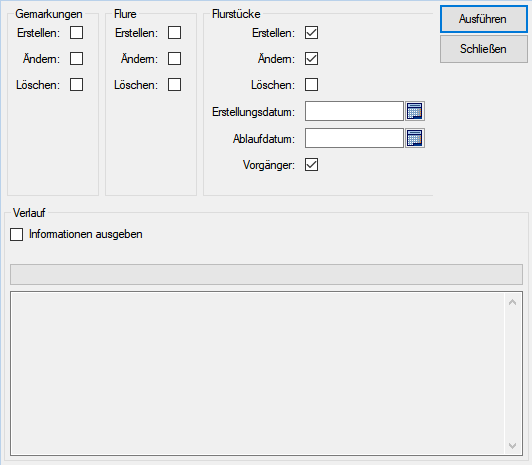Tick Informationen ausgeben checkbox
The width and height of the screenshot is (532, 465).
[x=17, y=234]
